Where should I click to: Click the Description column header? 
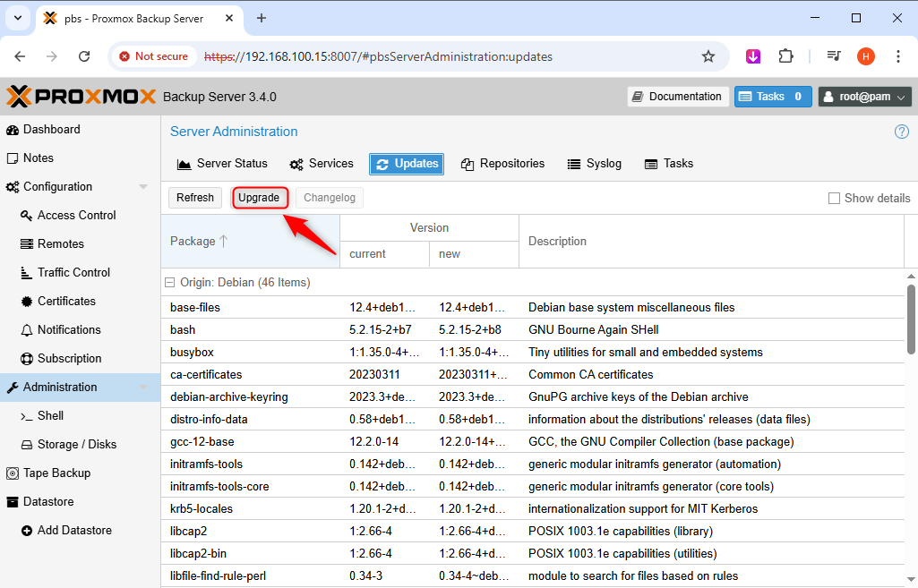pyautogui.click(x=711, y=241)
